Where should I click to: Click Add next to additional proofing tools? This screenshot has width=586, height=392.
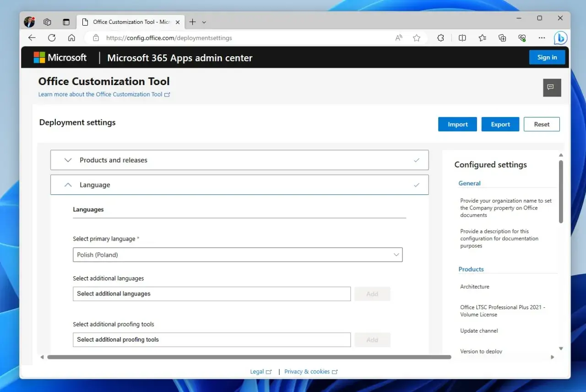point(372,339)
